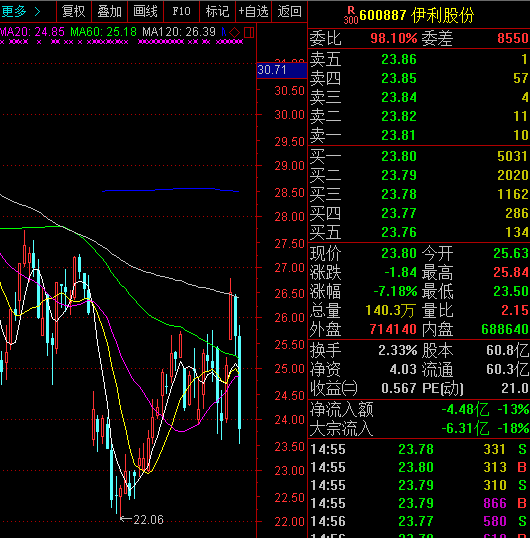530x538 pixels.
Task: Click the 复权 toolbar button
Action: [x=73, y=11]
